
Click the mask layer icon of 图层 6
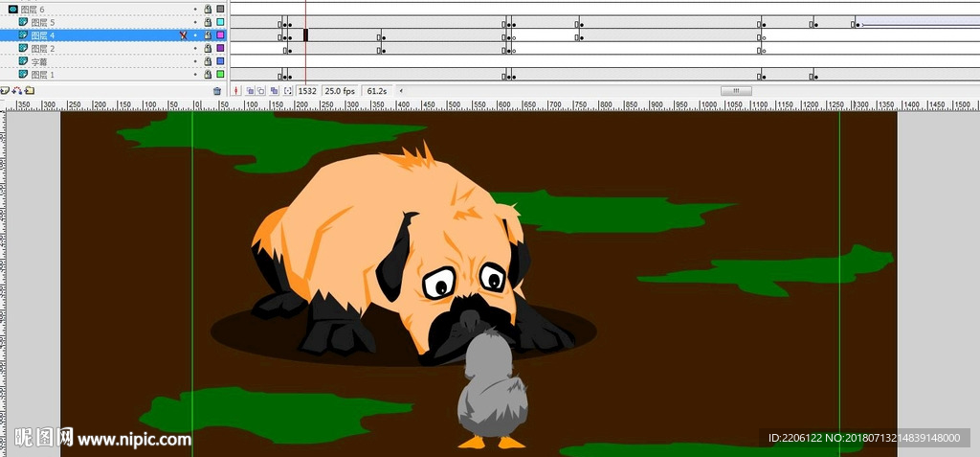pyautogui.click(x=12, y=10)
